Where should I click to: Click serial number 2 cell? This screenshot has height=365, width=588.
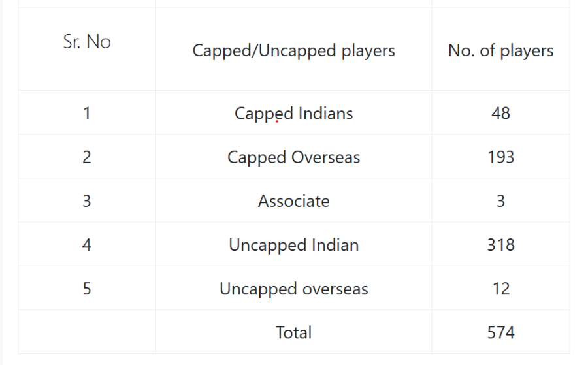click(x=87, y=156)
